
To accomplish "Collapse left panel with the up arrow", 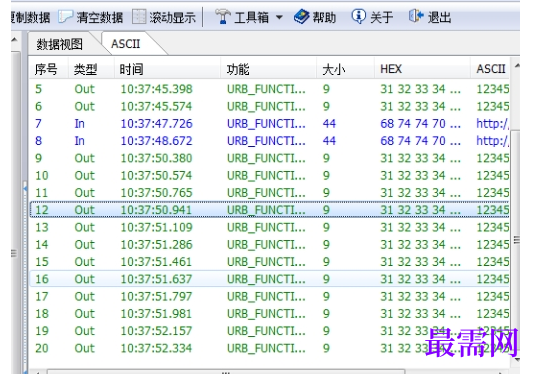I will [x=14, y=40].
